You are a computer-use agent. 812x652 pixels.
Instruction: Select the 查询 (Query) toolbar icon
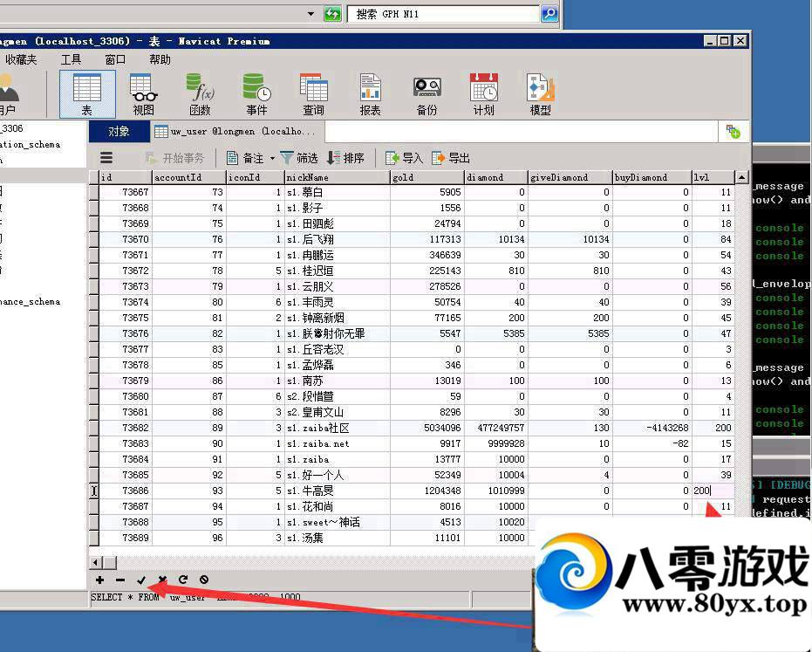click(313, 94)
